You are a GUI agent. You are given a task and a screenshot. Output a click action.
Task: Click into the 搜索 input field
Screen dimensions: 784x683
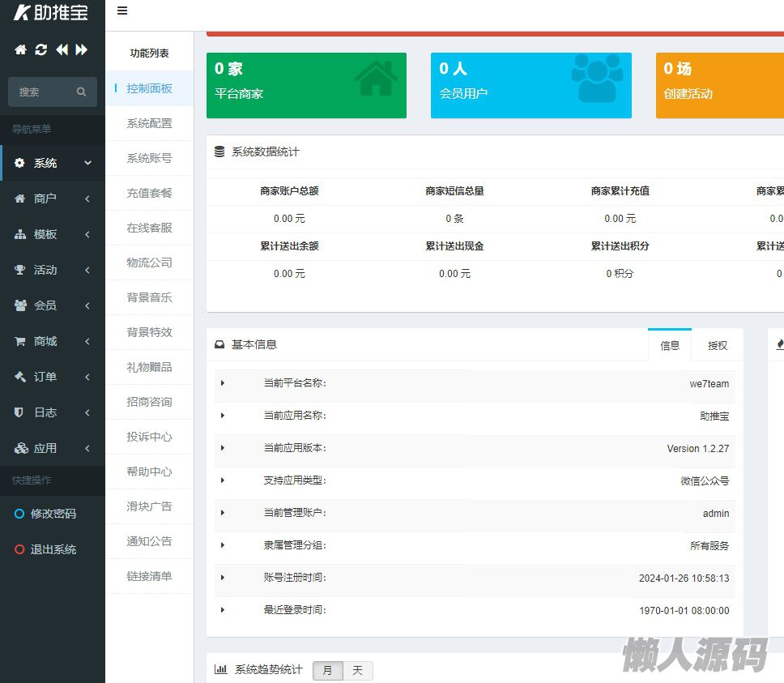(42, 92)
